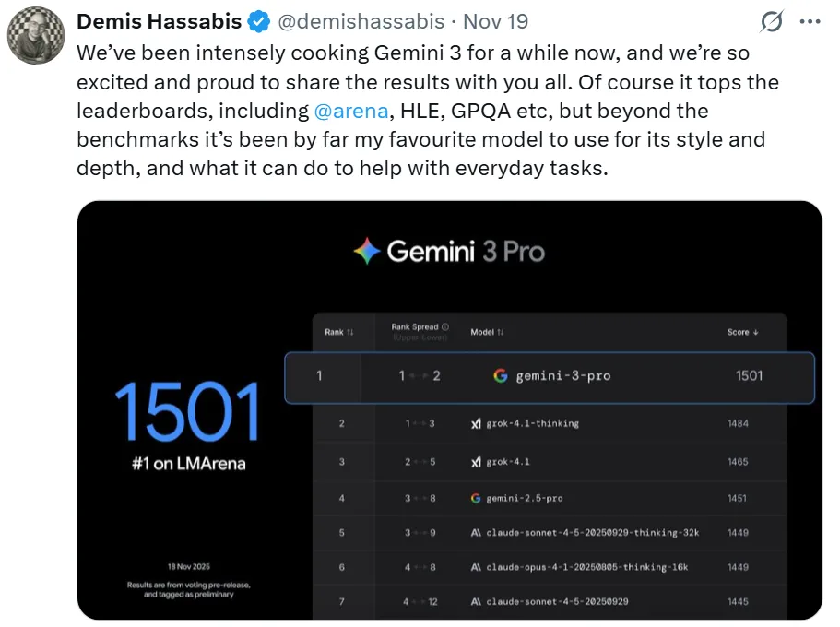Open the @demishassabis handle link
Viewport: 840px width, 627px height.
(362, 21)
